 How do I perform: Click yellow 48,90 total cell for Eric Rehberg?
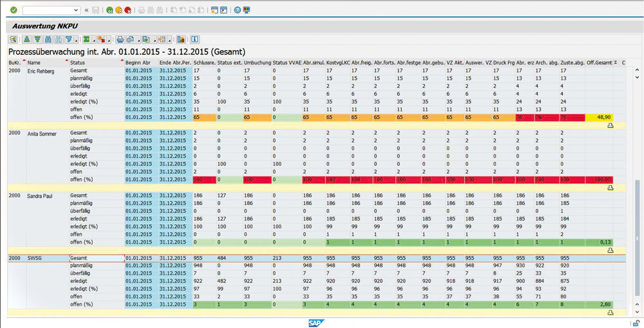[599, 118]
